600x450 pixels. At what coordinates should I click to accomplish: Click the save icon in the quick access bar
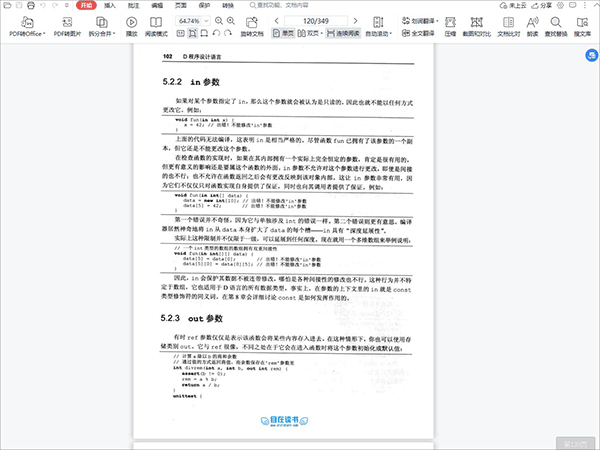pyautogui.click(x=19, y=5)
